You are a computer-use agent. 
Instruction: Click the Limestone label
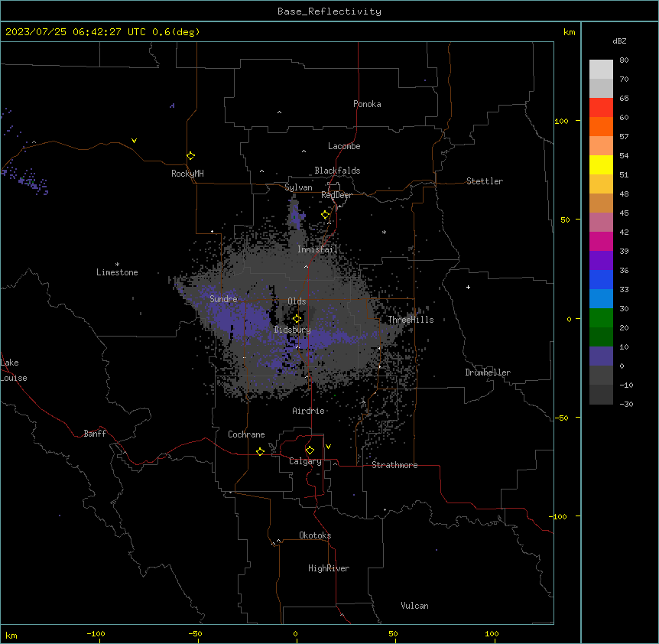(117, 272)
